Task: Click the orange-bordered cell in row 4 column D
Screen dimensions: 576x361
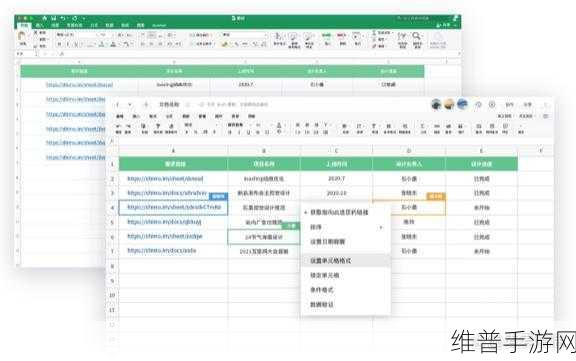Action: 408,207
